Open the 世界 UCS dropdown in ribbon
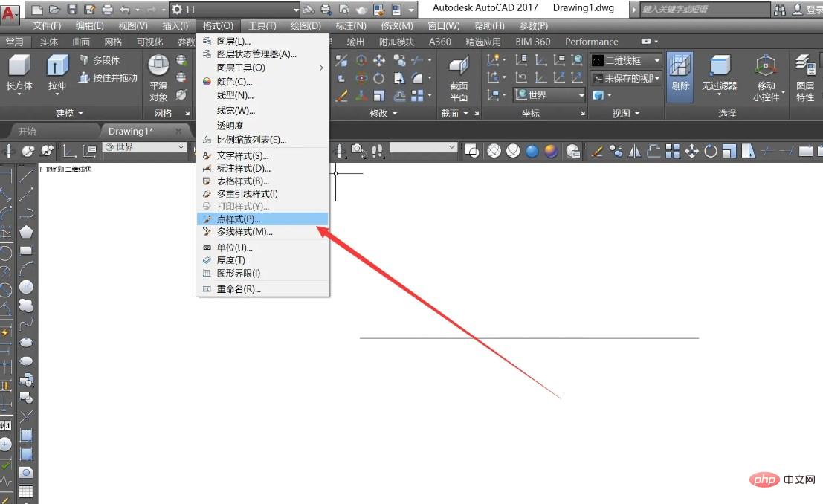 (549, 94)
